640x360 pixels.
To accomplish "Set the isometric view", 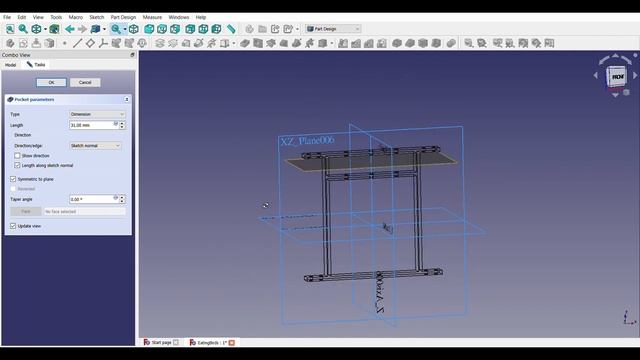I will click(134, 29).
